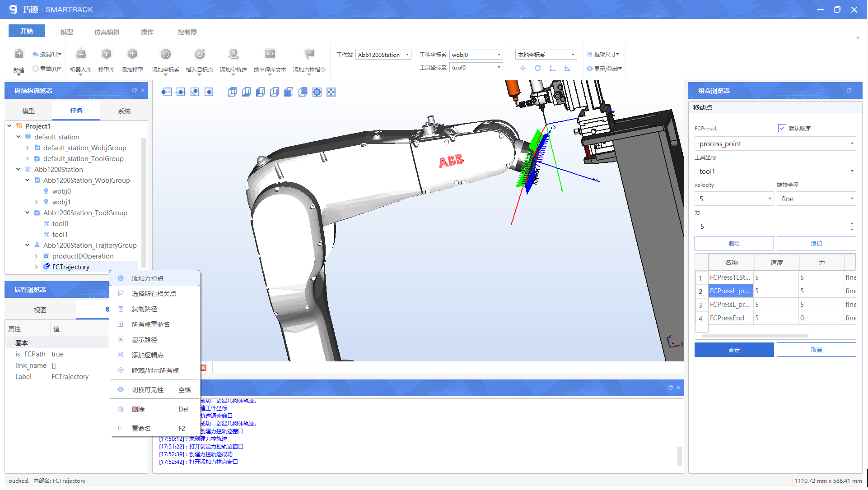Image resolution: width=868 pixels, height=490 pixels.
Task: Click 切换可见性 in context menu
Action: coord(154,390)
